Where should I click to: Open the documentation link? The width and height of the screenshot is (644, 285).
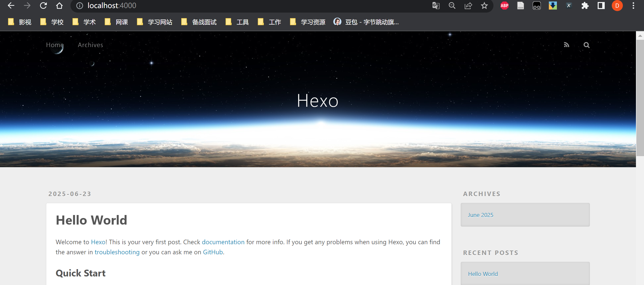pyautogui.click(x=223, y=242)
